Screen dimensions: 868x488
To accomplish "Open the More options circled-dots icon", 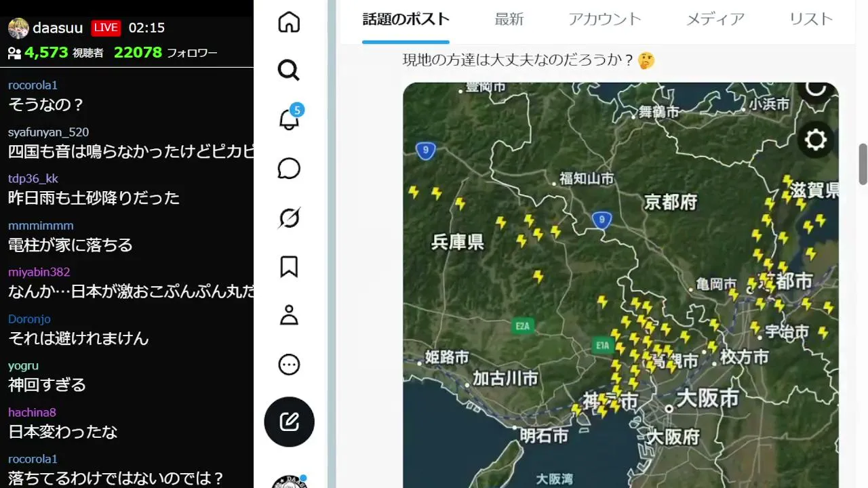I will (289, 365).
